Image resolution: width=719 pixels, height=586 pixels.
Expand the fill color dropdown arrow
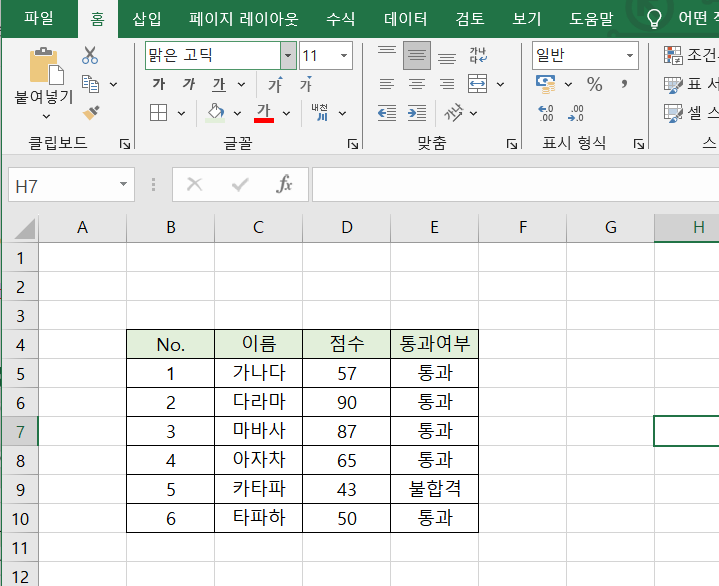point(237,113)
